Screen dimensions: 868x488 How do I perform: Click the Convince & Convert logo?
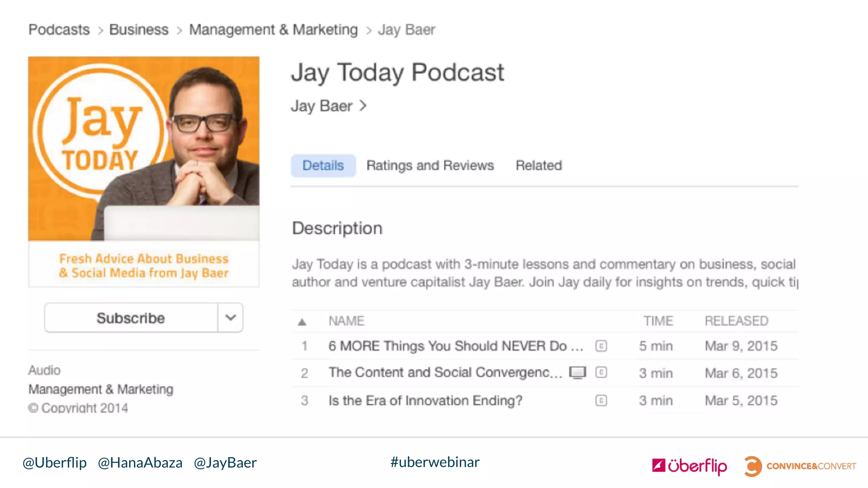click(800, 466)
